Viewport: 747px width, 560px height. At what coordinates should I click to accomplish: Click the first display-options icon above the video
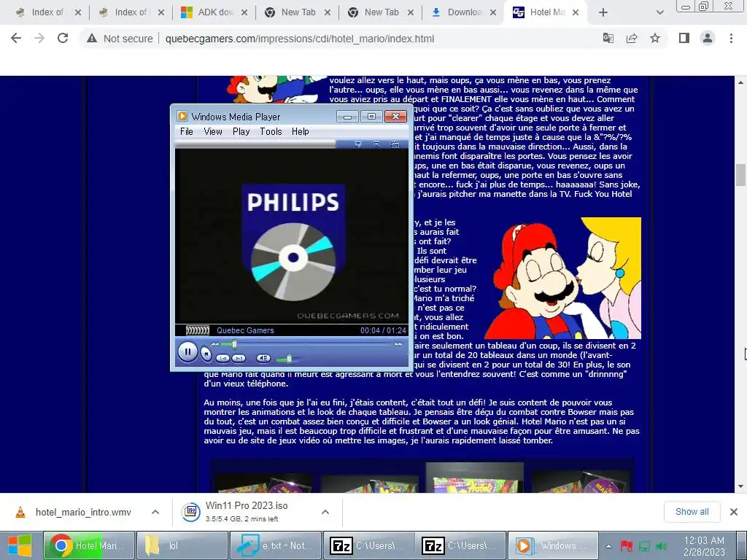[358, 144]
